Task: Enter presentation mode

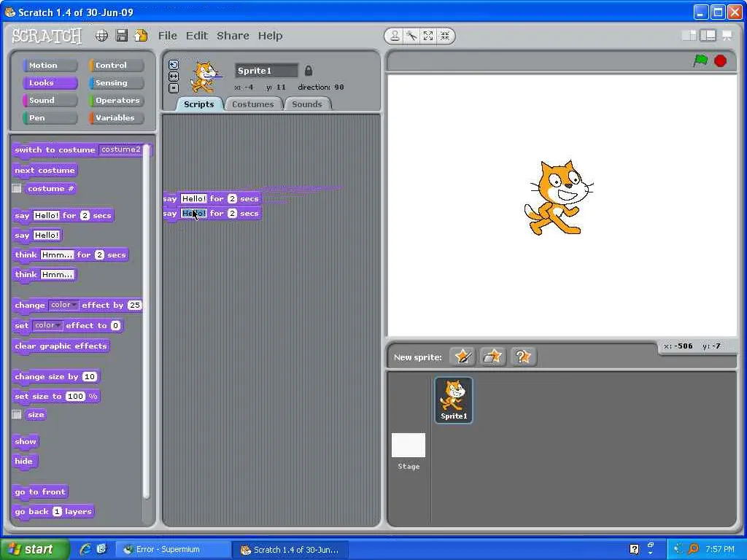Action: 727,35
